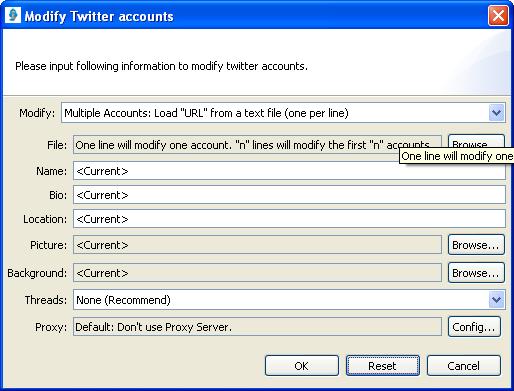Click the 'File:' label
The image size is (514, 391).
tap(57, 145)
